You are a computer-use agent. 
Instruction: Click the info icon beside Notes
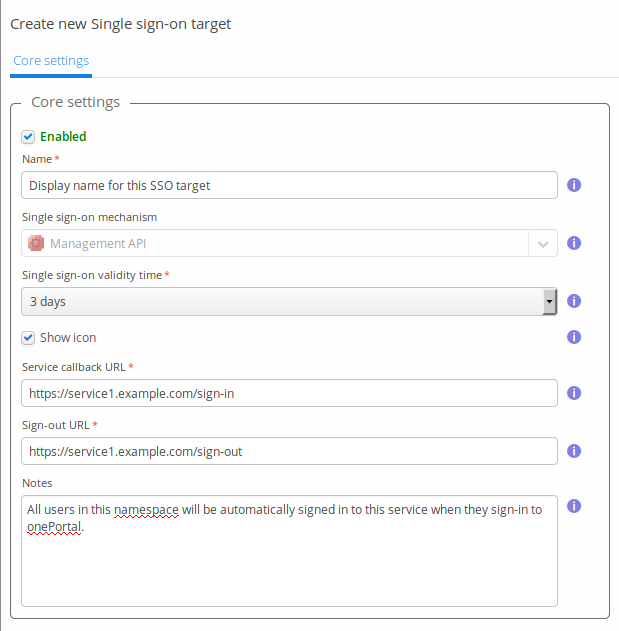tap(574, 506)
